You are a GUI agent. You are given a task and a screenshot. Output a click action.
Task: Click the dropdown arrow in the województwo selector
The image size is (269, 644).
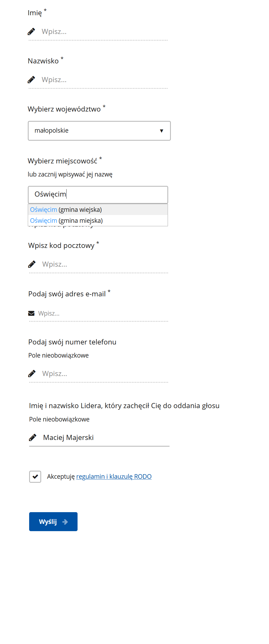(x=161, y=131)
